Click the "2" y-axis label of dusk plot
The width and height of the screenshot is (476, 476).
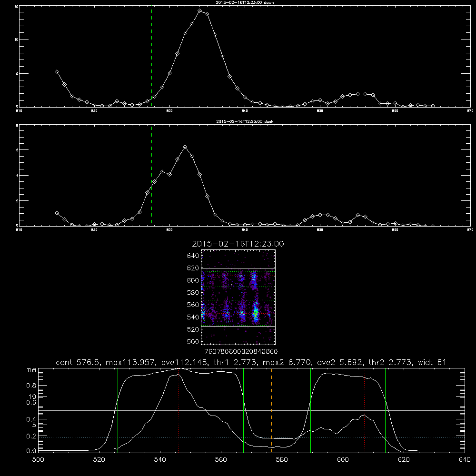[17, 201]
